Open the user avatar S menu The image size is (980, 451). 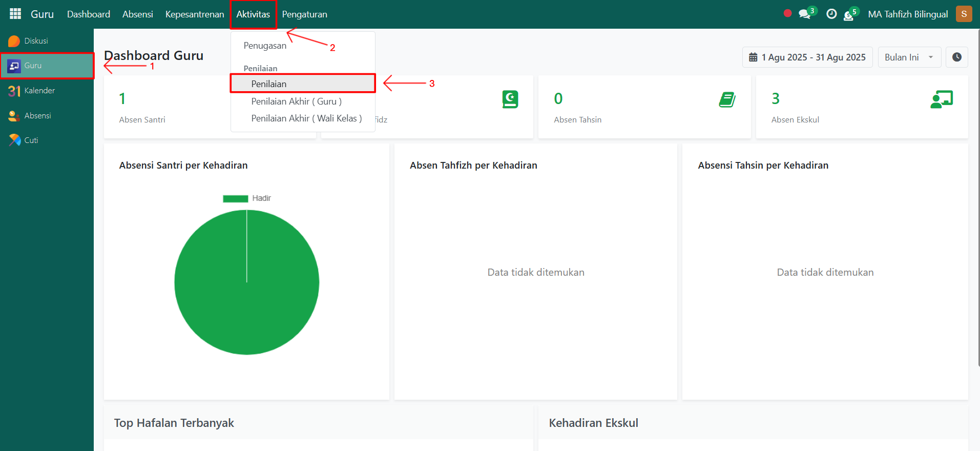point(964,14)
